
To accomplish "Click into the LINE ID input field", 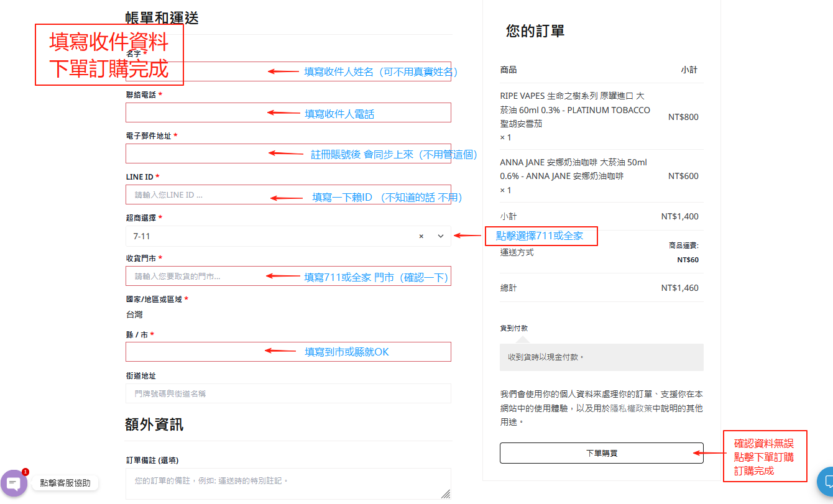I will click(x=199, y=195).
